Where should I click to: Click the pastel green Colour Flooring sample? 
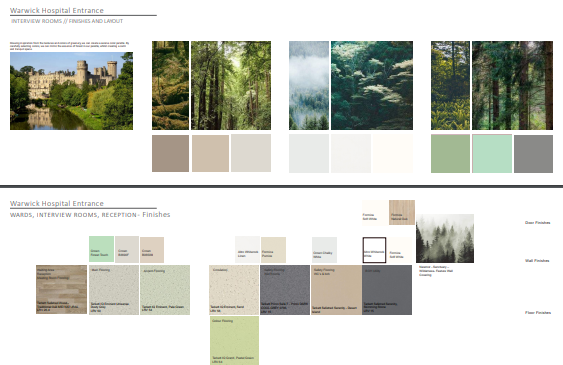pos(234,341)
